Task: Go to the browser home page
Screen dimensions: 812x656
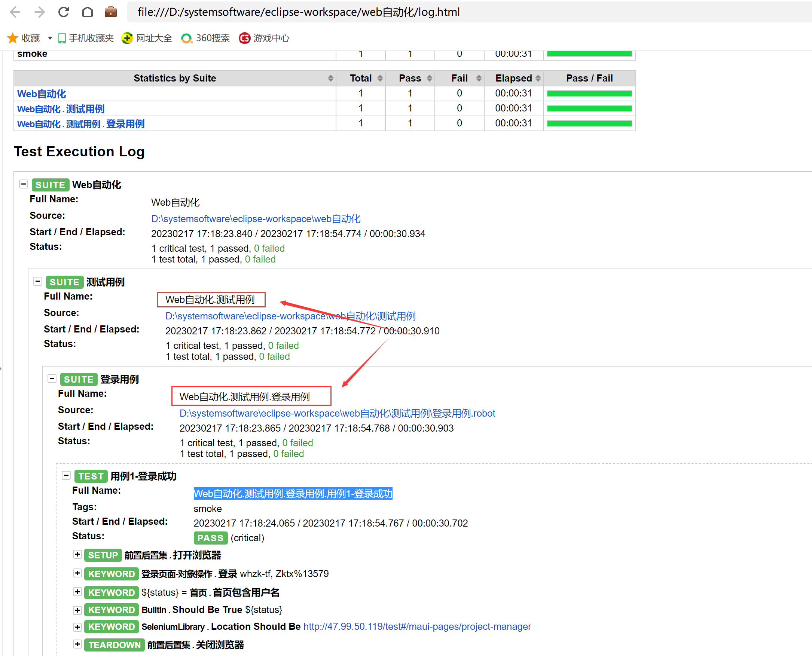Action: click(87, 12)
